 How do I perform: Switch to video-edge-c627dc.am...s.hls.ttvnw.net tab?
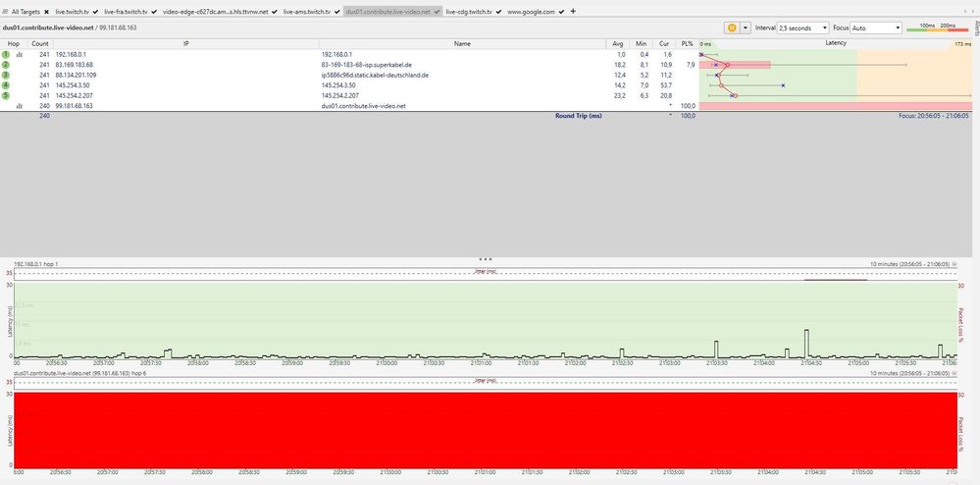(x=215, y=11)
